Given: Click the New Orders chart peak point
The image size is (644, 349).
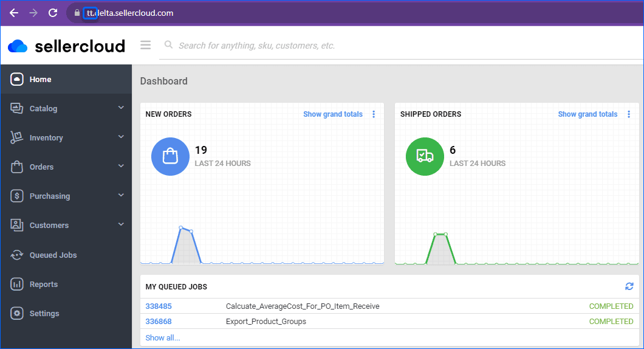Looking at the screenshot, I should (x=180, y=227).
